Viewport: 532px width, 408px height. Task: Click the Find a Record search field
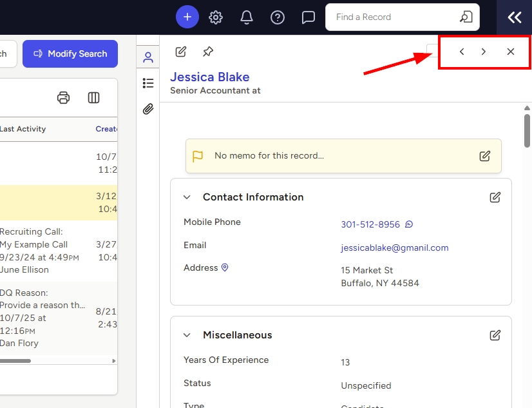coord(393,17)
